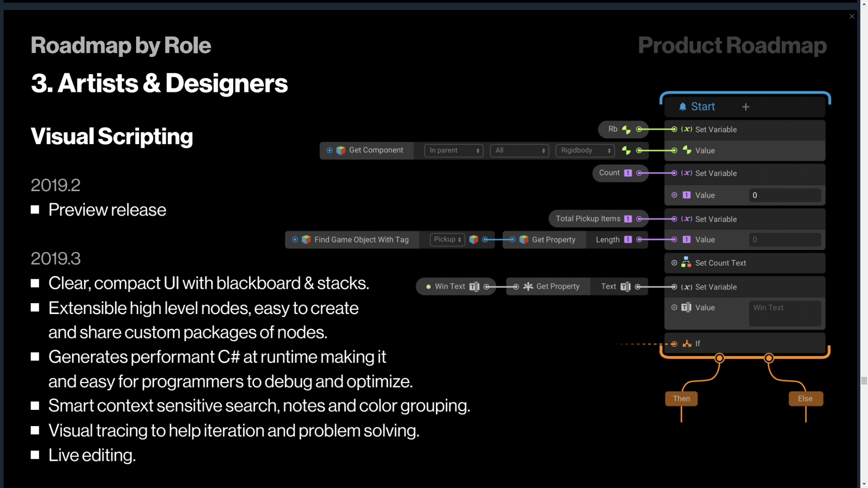Click the Find Game Object cube icon

point(306,239)
